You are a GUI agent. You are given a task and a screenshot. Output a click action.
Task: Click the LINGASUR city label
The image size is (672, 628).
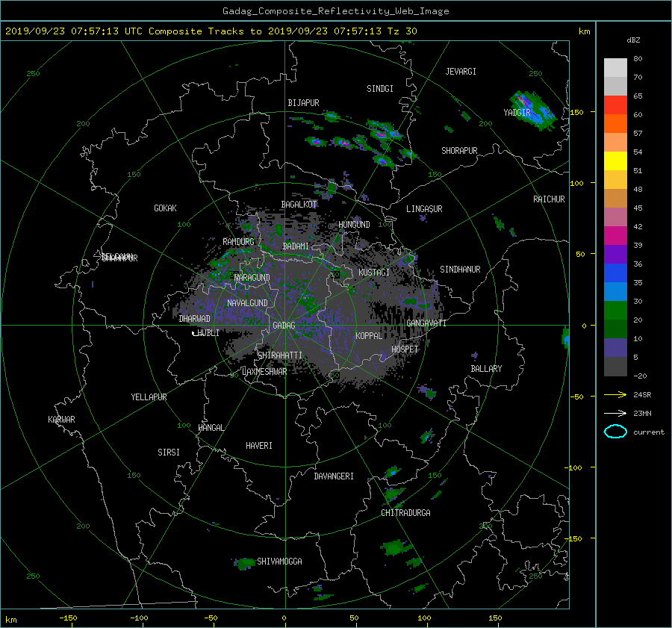click(x=424, y=209)
